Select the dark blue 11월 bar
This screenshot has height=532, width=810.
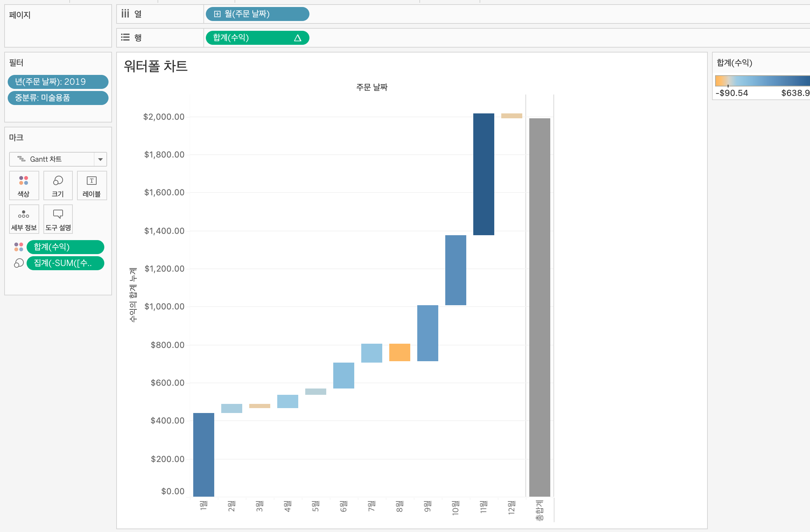(483, 174)
